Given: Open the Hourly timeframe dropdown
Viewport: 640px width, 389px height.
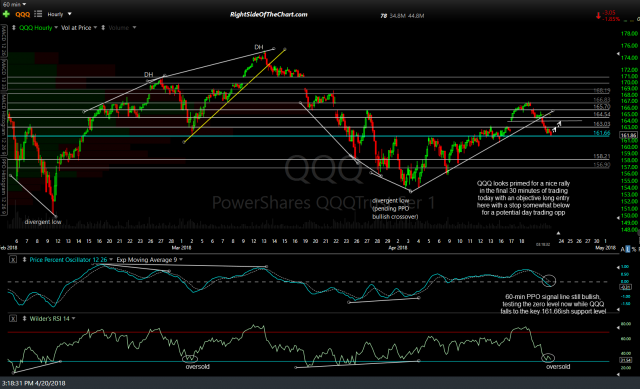Looking at the screenshot, I should click(x=60, y=14).
